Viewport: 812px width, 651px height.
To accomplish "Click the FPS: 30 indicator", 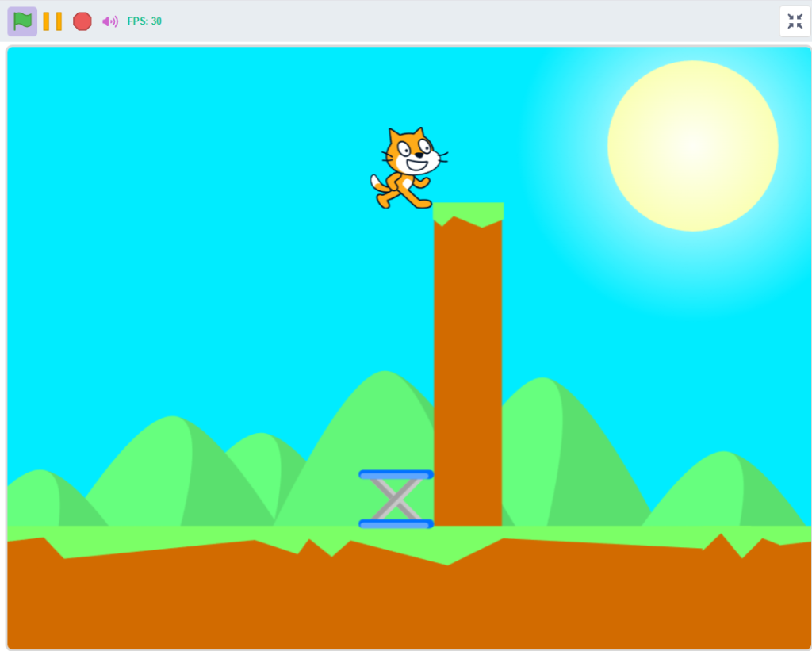I will click(144, 21).
